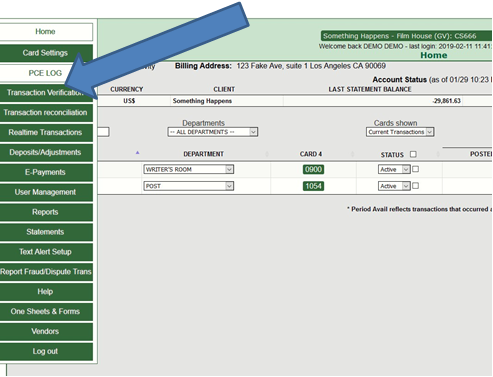Viewport: 493px width, 377px height.
Task: Click the 1054 card number badge
Action: (313, 186)
